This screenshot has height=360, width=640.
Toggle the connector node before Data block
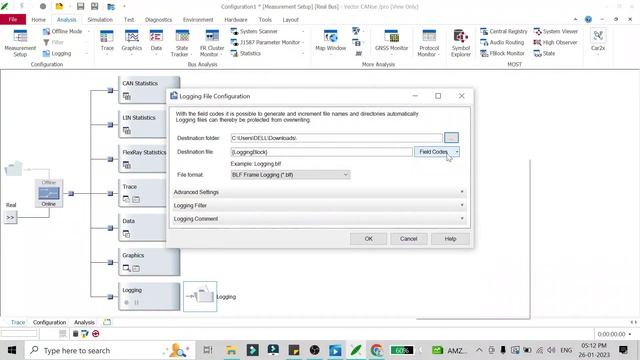coord(110,228)
